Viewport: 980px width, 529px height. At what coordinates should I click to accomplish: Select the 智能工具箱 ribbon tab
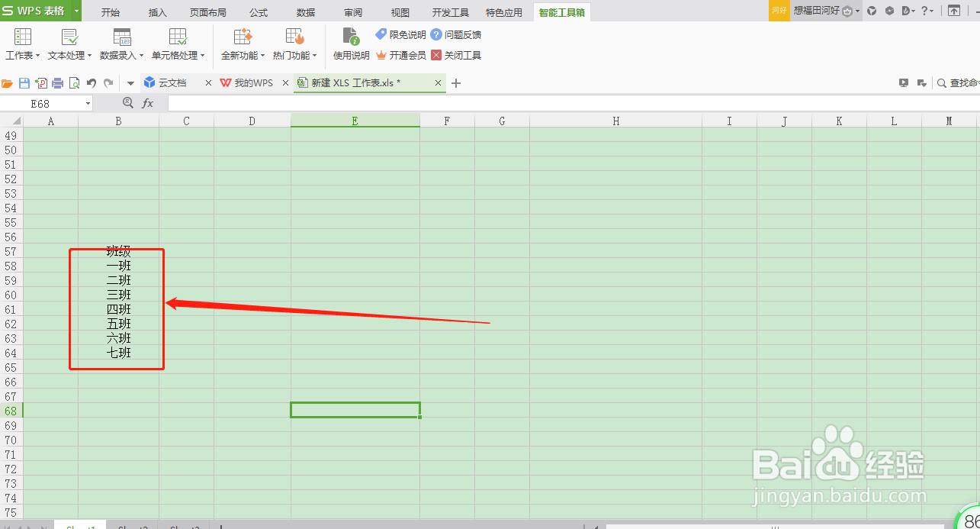pos(562,12)
